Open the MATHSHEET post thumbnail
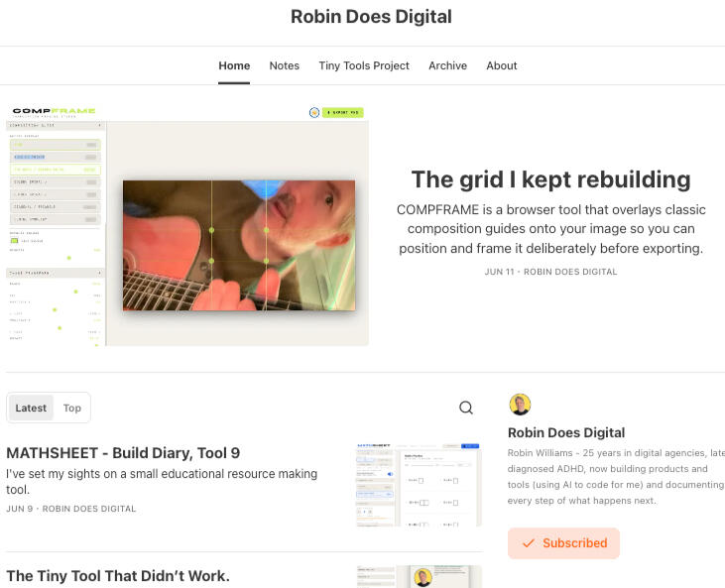This screenshot has height=588, width=725. click(x=419, y=485)
